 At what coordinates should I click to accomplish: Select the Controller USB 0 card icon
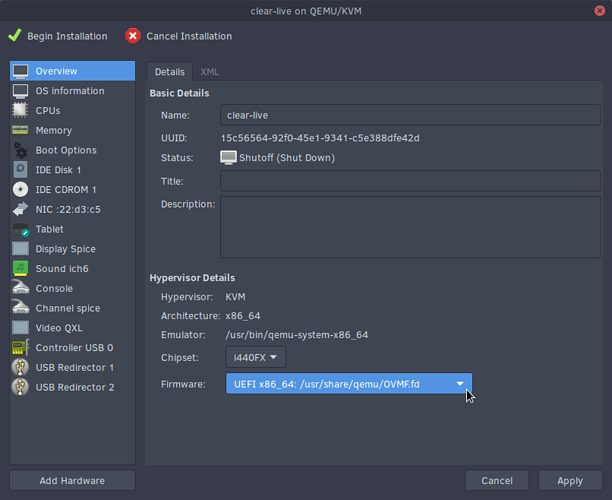pyautogui.click(x=20, y=347)
